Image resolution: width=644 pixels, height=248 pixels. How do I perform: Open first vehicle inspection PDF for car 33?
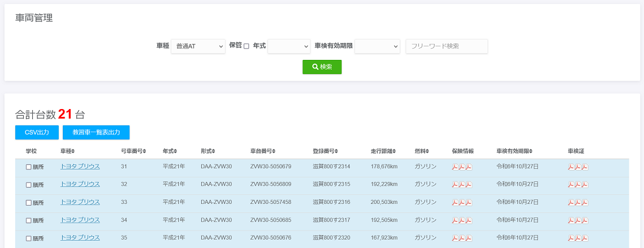pos(571,203)
